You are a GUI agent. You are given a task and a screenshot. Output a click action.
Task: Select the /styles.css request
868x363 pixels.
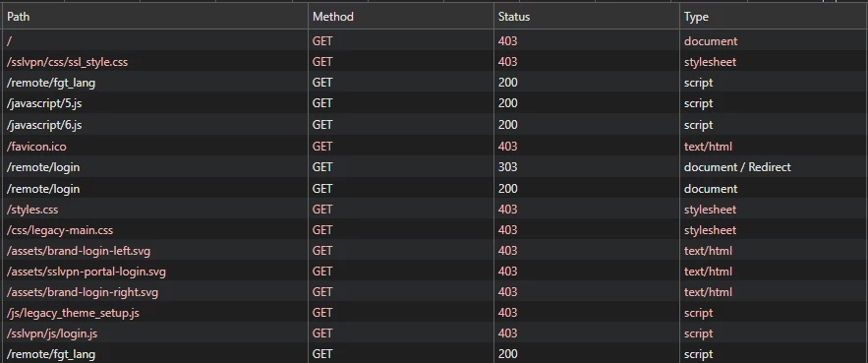tap(434, 210)
